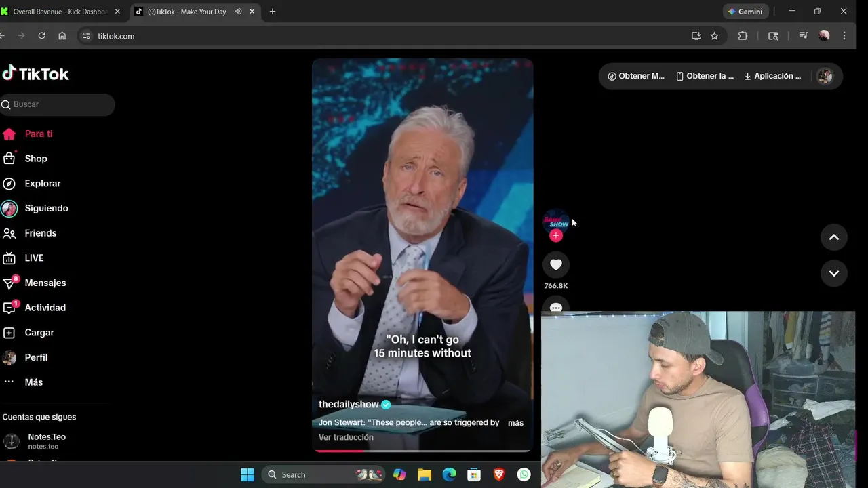Click the Shop bag icon

click(x=9, y=159)
